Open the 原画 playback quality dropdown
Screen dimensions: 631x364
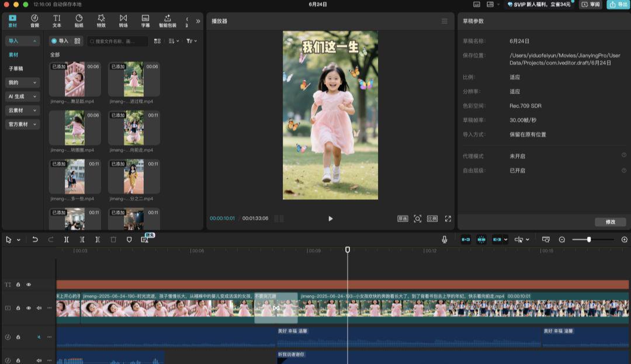coord(402,219)
